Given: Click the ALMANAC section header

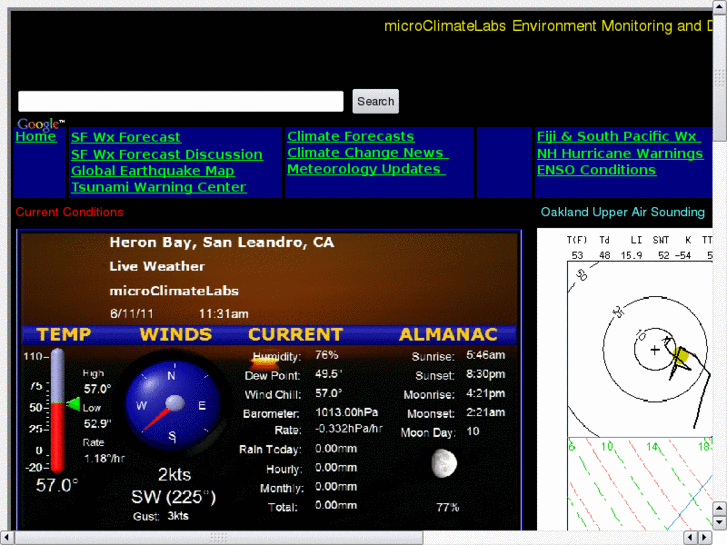Looking at the screenshot, I should [448, 334].
